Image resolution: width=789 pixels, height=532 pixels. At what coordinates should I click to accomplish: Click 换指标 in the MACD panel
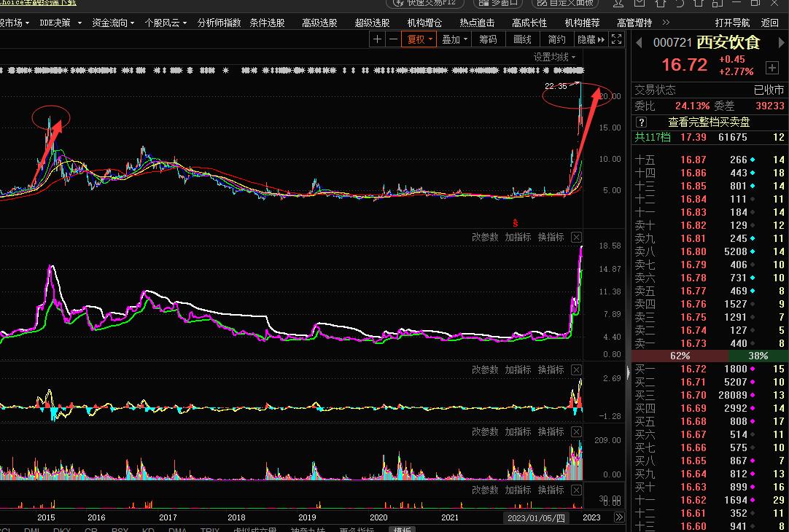tap(551, 369)
